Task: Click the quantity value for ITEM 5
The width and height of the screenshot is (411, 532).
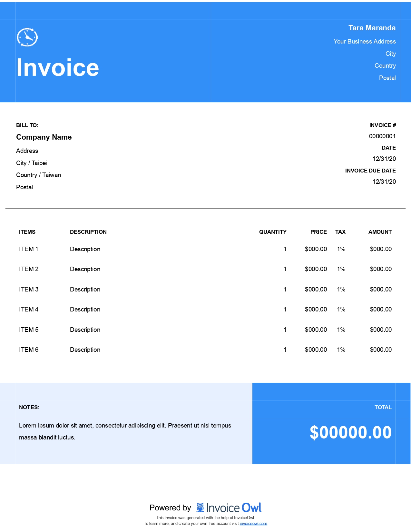Action: 285,330
